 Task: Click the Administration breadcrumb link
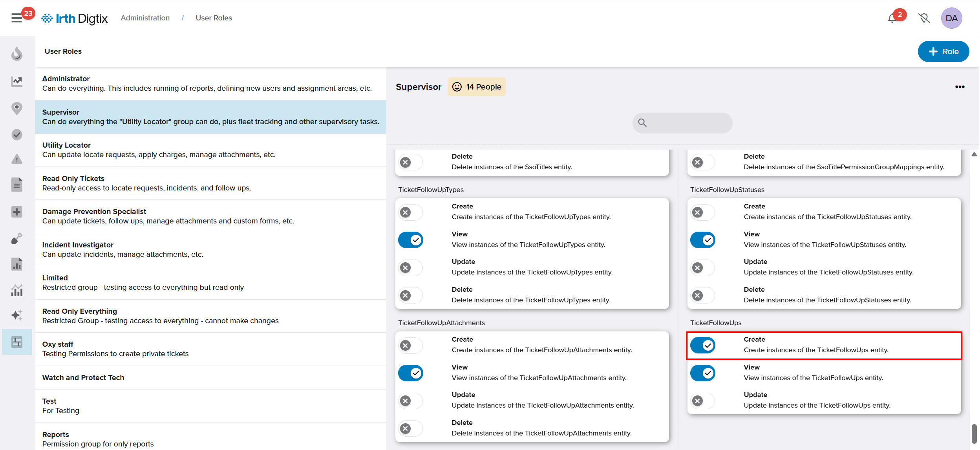[x=145, y=18]
